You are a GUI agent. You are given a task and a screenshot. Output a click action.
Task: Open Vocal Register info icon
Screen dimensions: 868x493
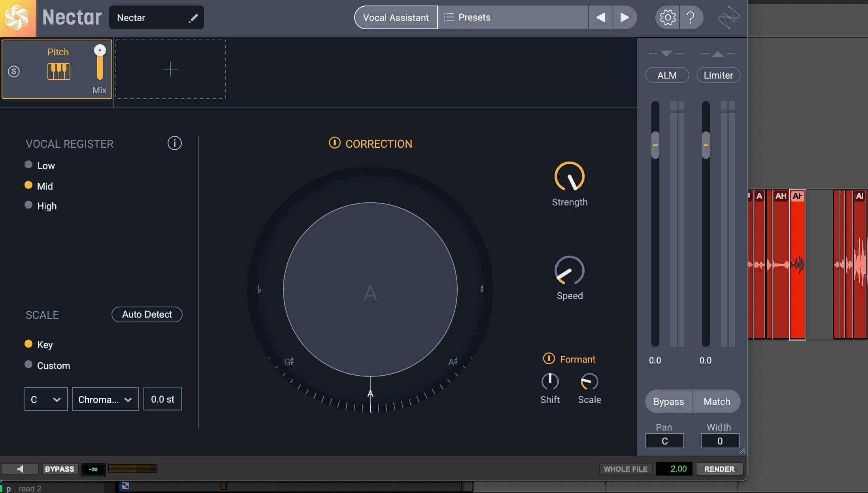tap(174, 143)
